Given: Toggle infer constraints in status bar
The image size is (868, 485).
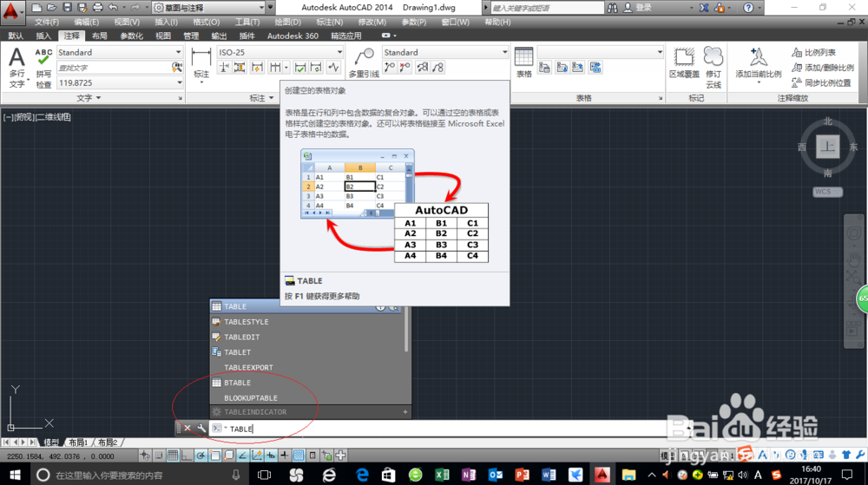Looking at the screenshot, I should [x=145, y=456].
